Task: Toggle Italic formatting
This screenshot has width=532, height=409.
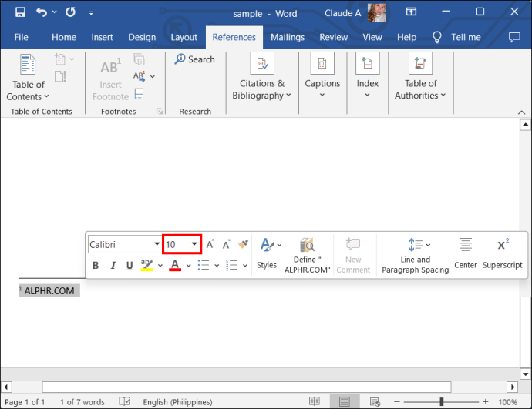Action: click(113, 265)
